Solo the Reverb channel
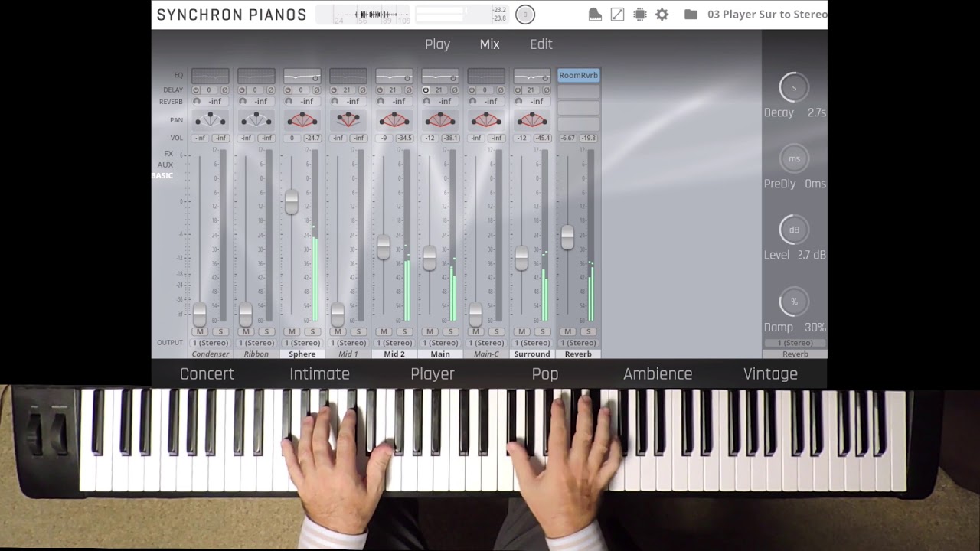 click(588, 331)
